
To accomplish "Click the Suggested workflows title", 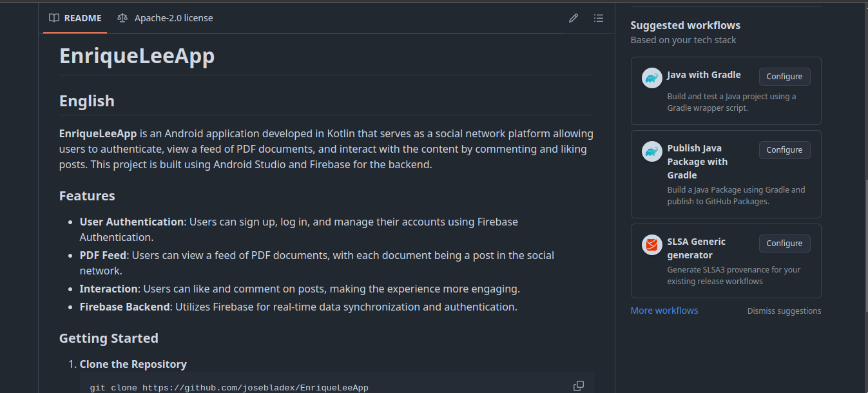I will [x=686, y=25].
